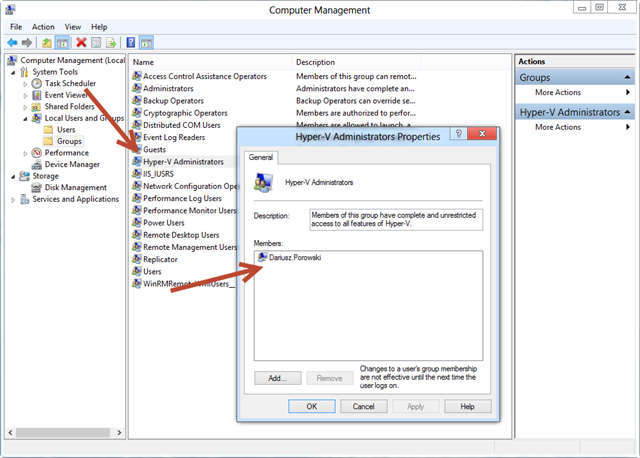Select Hyper-V Administrators in group list
Screen dimensions: 640x458
[x=183, y=162]
